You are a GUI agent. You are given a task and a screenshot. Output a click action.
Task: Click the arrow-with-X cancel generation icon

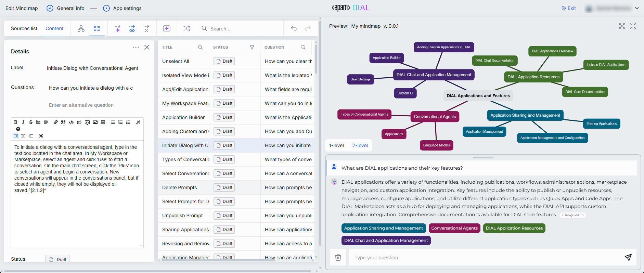pyautogui.click(x=146, y=28)
